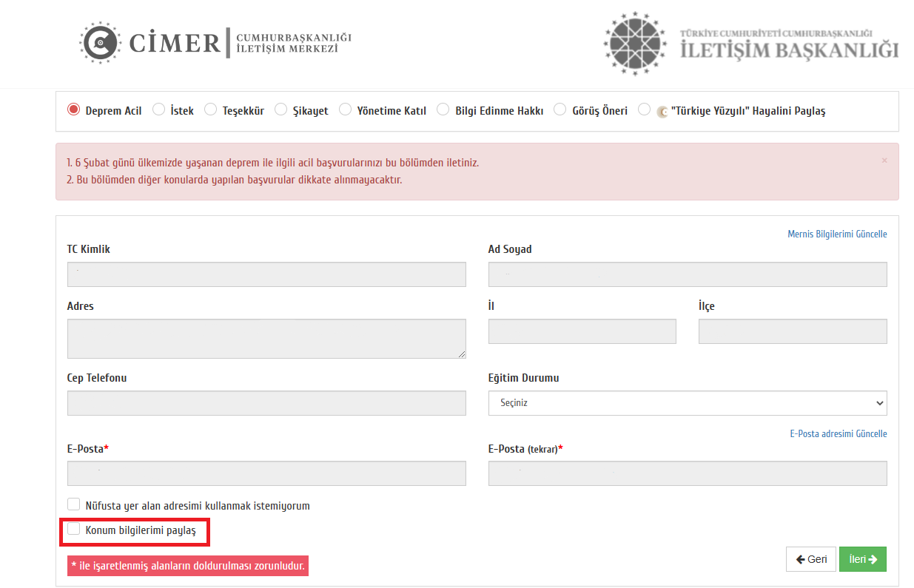Focus the Cep Telefonu input field
Screen dimensions: 914x588
tap(266, 403)
